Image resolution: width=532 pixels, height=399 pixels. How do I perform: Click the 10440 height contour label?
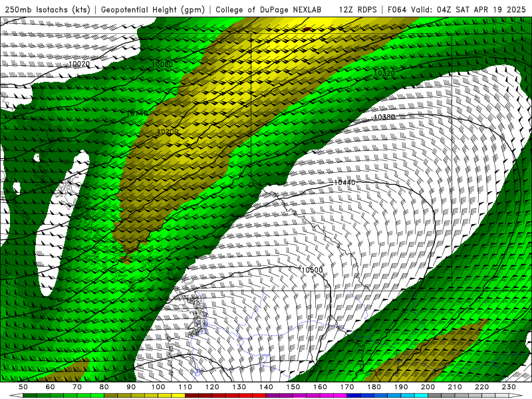pyautogui.click(x=344, y=182)
